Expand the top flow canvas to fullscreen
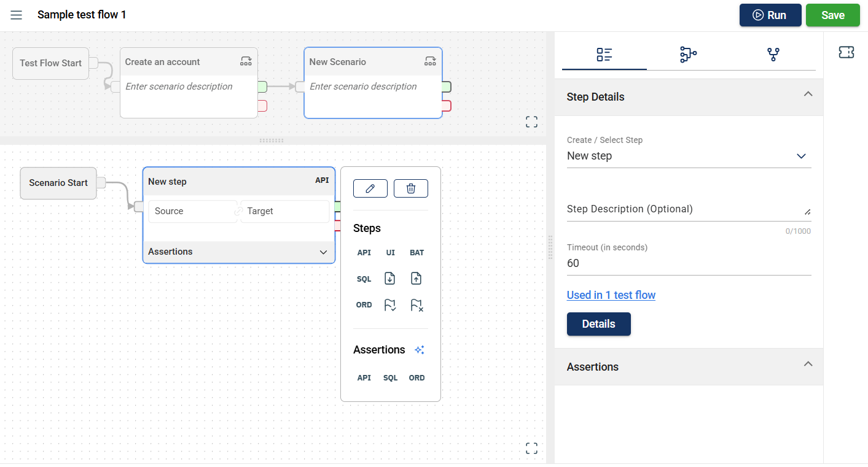 click(531, 122)
